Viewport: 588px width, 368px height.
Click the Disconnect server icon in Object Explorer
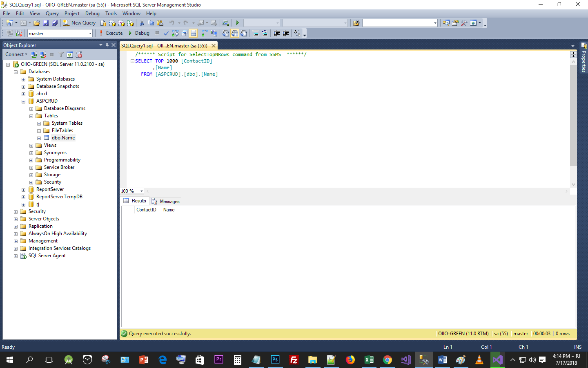point(42,54)
